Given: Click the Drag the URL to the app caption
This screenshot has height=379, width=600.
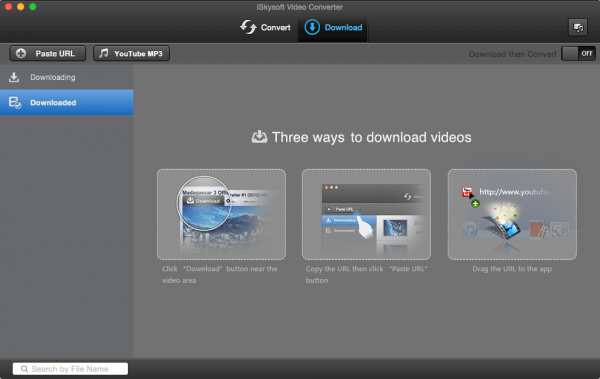Looking at the screenshot, I should (512, 269).
